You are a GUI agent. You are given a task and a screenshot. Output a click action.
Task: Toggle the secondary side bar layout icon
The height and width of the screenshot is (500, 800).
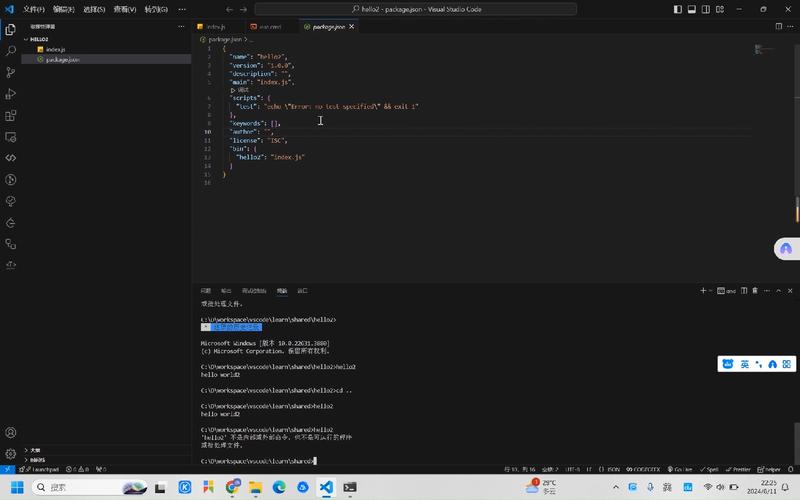[706, 9]
